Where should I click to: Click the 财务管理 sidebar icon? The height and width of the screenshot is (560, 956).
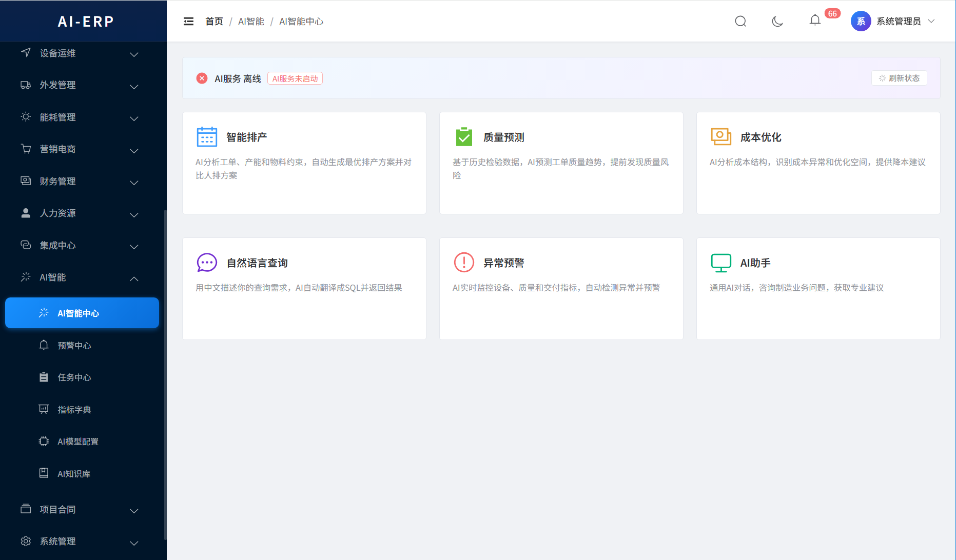click(x=26, y=181)
